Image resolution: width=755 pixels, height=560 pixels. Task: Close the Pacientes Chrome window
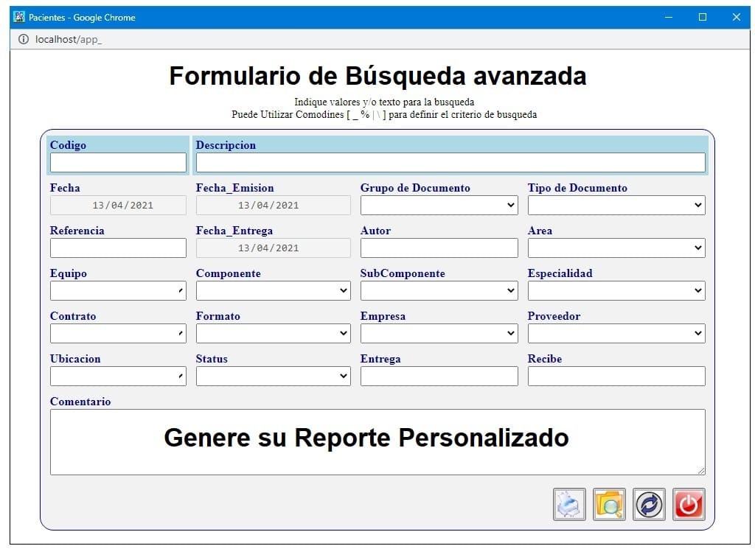737,18
